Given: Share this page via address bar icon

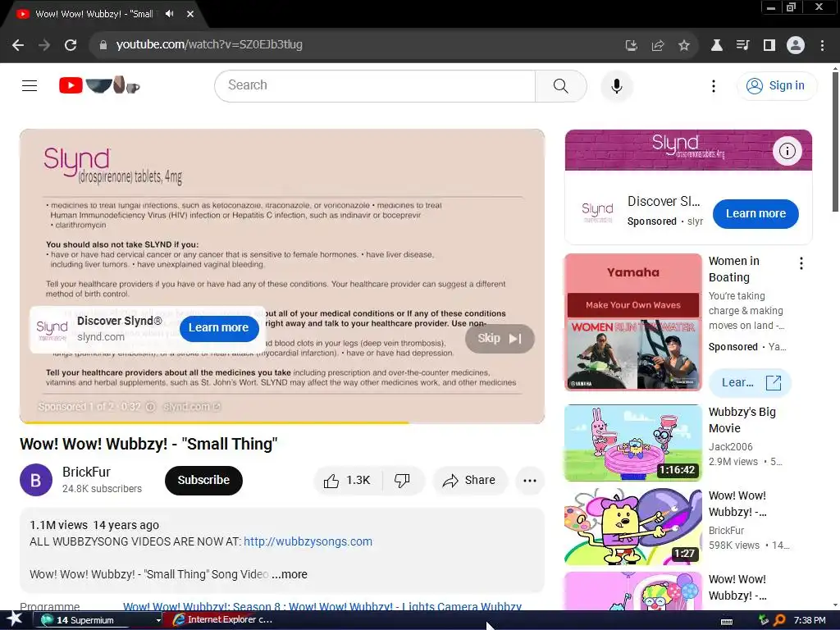Looking at the screenshot, I should [658, 45].
